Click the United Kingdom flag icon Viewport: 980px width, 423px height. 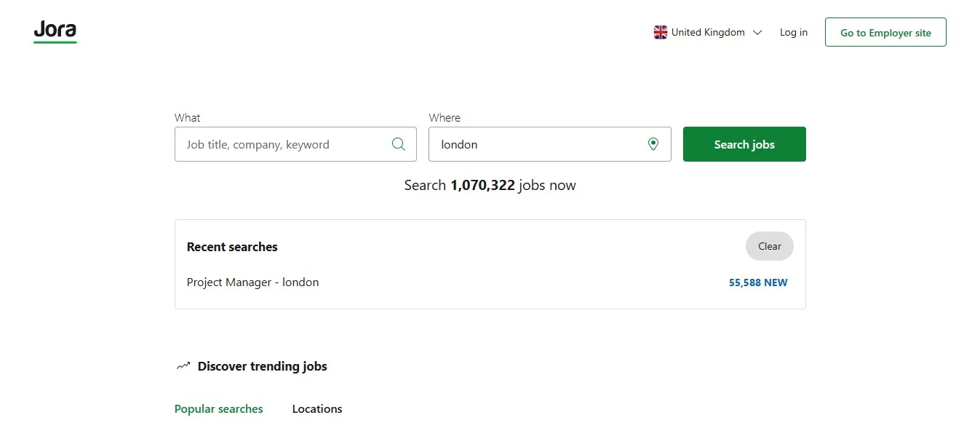[661, 32]
